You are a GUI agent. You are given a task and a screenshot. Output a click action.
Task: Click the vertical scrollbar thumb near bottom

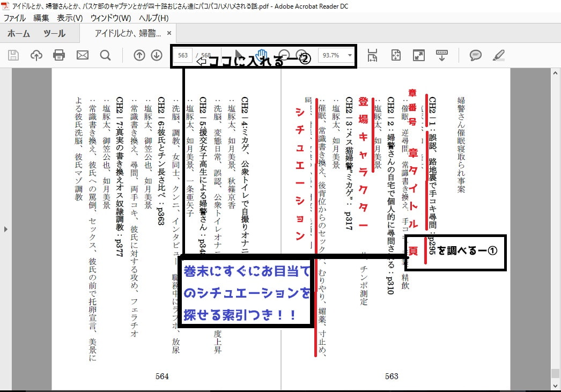pos(555,373)
